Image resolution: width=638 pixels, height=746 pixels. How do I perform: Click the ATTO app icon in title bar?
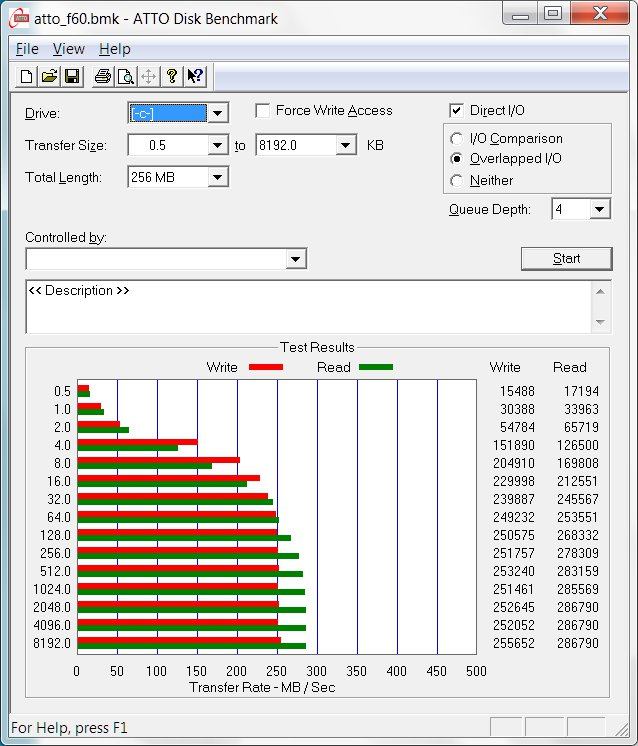[20, 18]
